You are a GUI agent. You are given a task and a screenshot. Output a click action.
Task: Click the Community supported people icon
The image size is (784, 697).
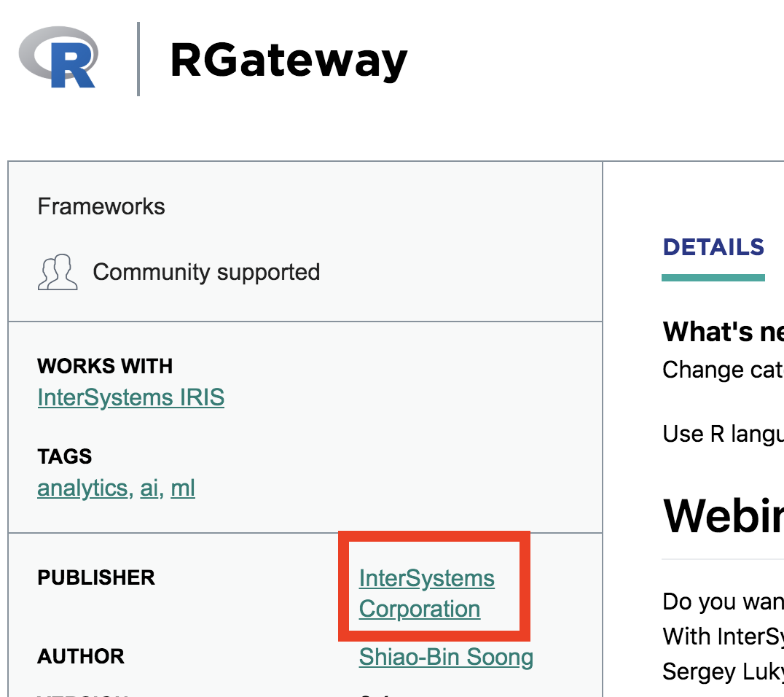pos(58,272)
